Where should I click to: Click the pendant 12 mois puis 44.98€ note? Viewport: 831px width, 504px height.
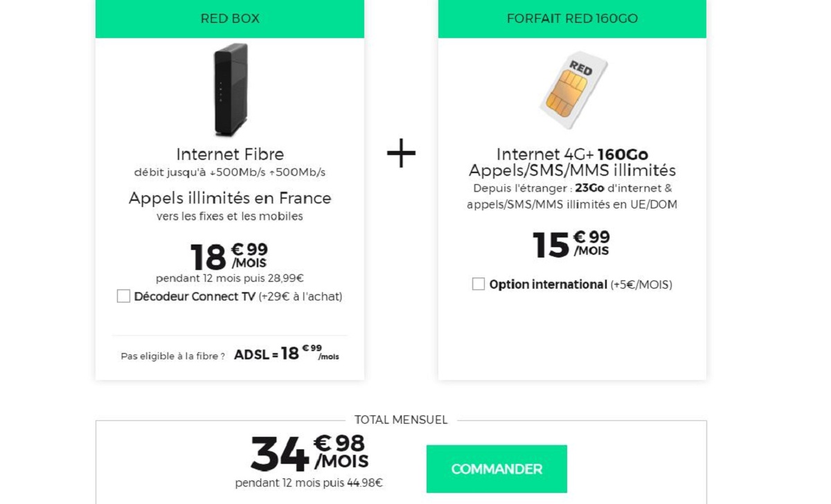point(307,484)
